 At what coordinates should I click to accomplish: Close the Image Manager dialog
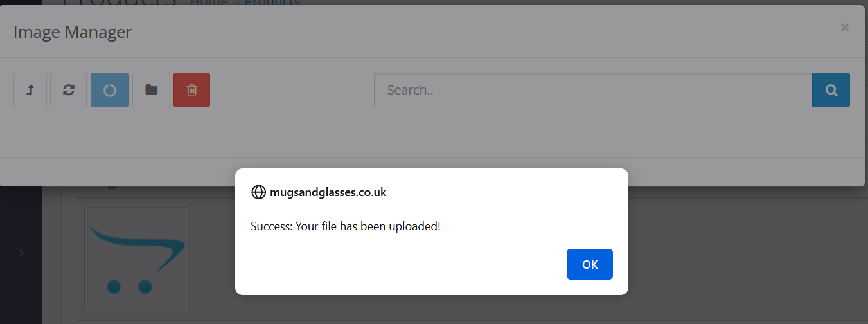click(x=845, y=27)
